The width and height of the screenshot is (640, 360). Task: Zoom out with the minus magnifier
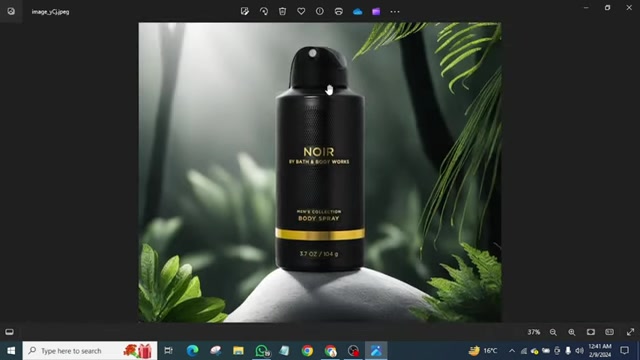coord(553,332)
